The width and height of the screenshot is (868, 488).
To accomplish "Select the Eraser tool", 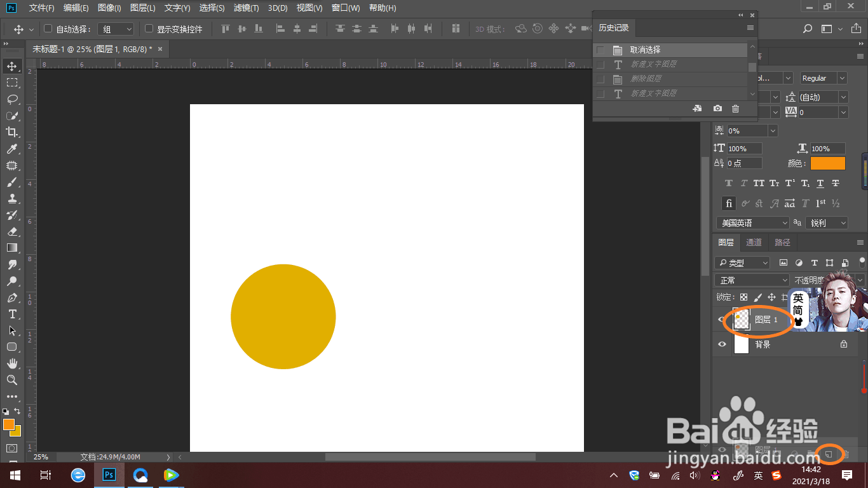I will [12, 231].
